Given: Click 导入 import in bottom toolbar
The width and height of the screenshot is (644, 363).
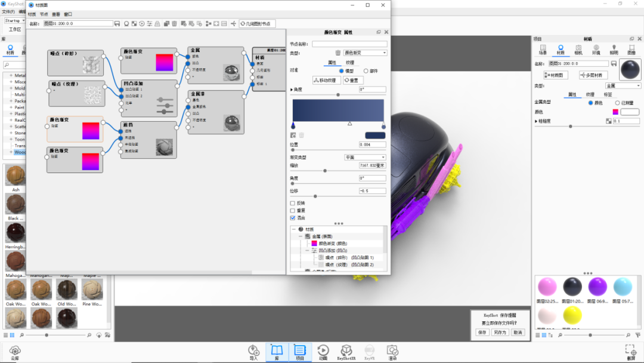Looking at the screenshot, I should click(x=254, y=353).
